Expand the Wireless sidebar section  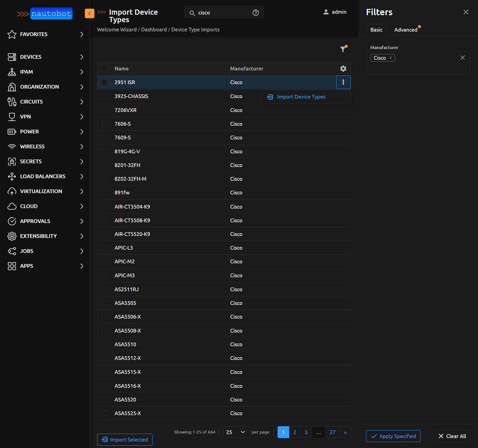(81, 147)
